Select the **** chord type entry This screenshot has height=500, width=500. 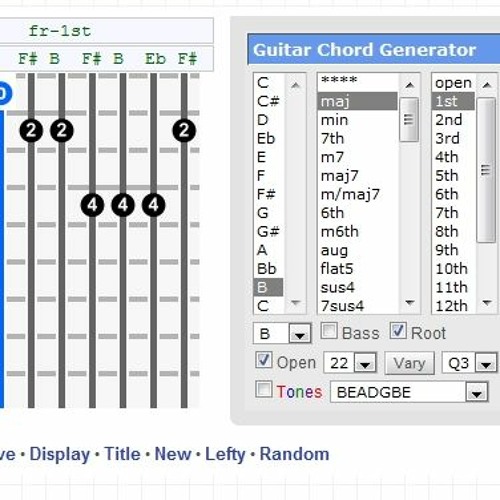(x=358, y=82)
